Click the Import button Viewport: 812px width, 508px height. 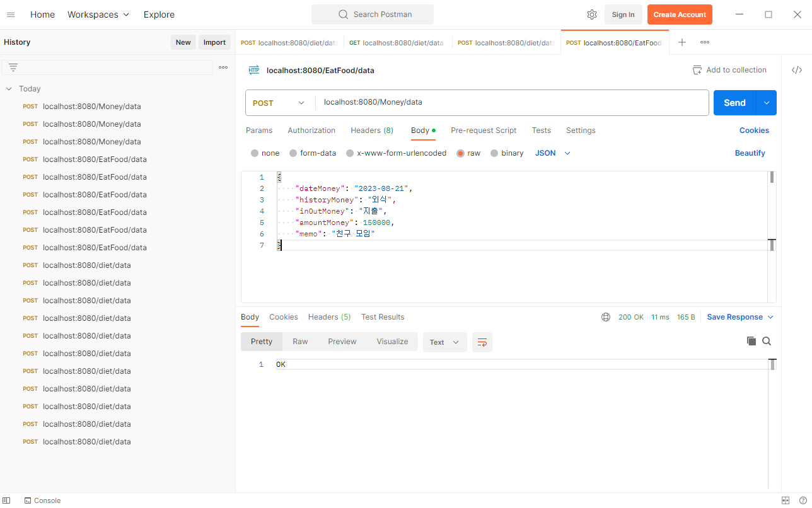coord(214,42)
